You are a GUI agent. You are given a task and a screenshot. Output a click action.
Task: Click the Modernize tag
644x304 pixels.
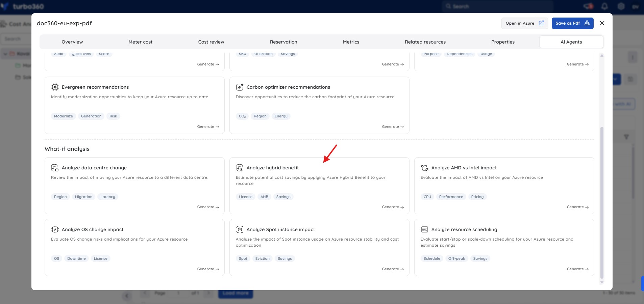point(64,116)
